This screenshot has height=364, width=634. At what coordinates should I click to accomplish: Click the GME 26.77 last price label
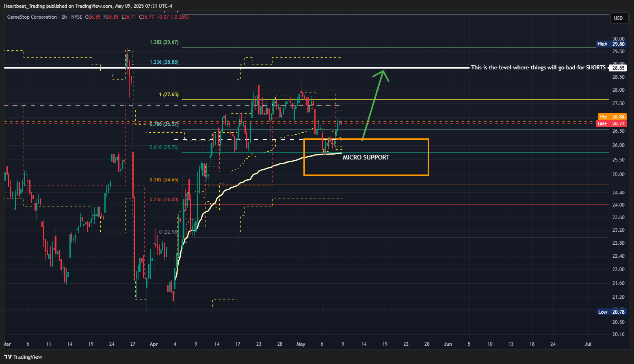[x=611, y=124]
